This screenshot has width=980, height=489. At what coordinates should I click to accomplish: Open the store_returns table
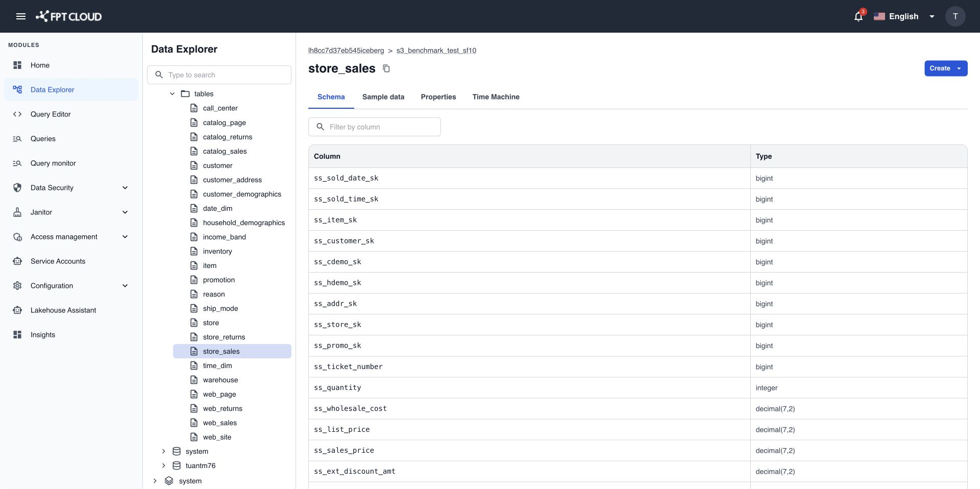[x=224, y=337]
